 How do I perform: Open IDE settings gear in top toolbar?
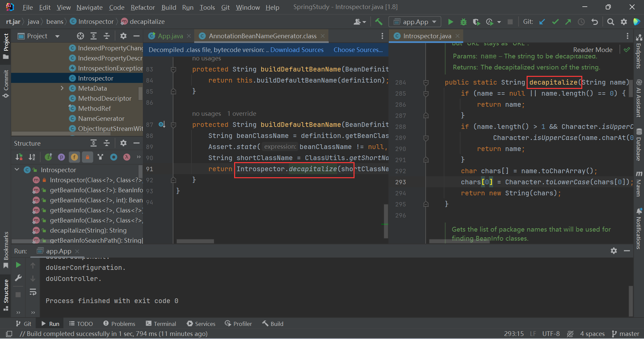[624, 22]
